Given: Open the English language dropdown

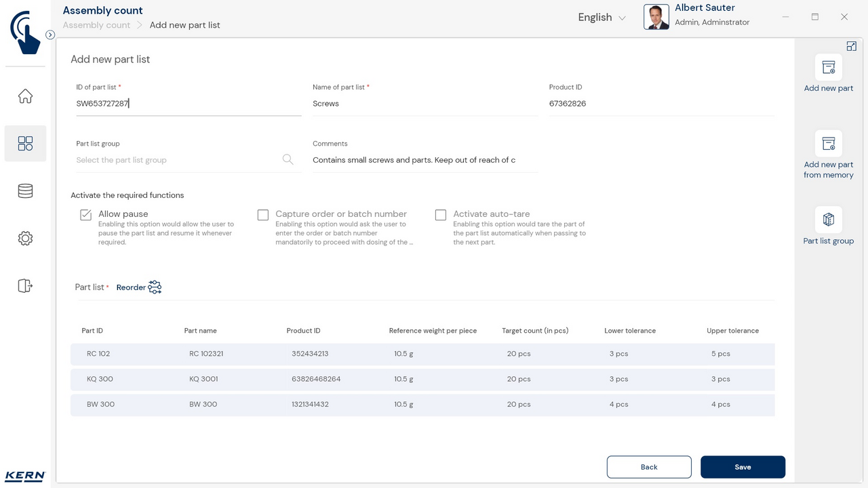Looking at the screenshot, I should (601, 18).
